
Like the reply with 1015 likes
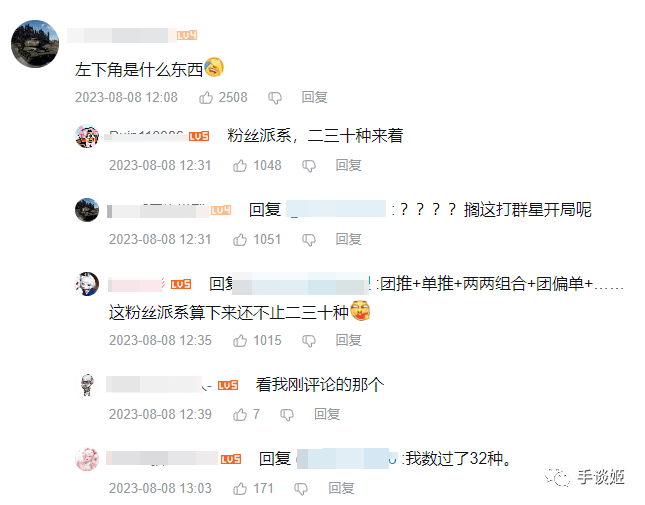pos(240,341)
